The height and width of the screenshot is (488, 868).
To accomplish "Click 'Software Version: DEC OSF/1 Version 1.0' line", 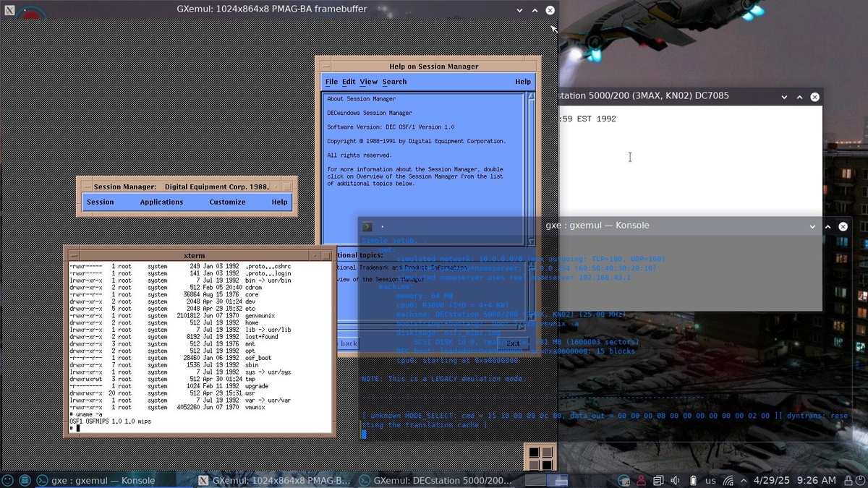I will click(391, 127).
